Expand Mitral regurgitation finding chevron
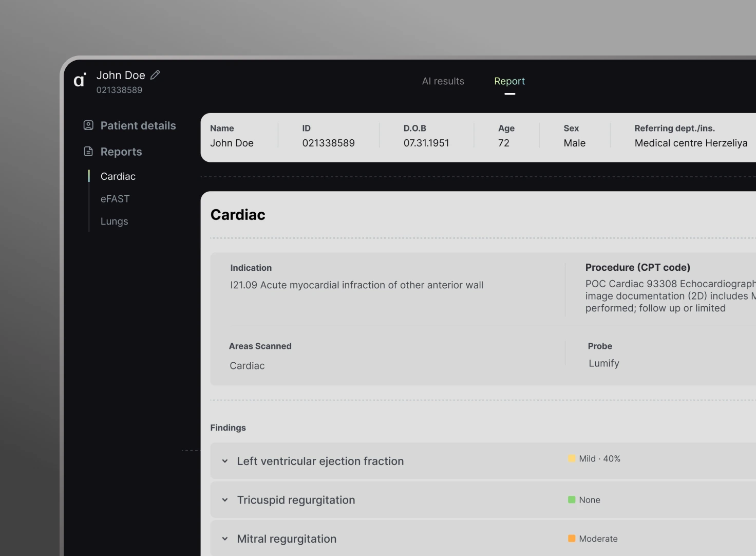The image size is (756, 556). (224, 539)
